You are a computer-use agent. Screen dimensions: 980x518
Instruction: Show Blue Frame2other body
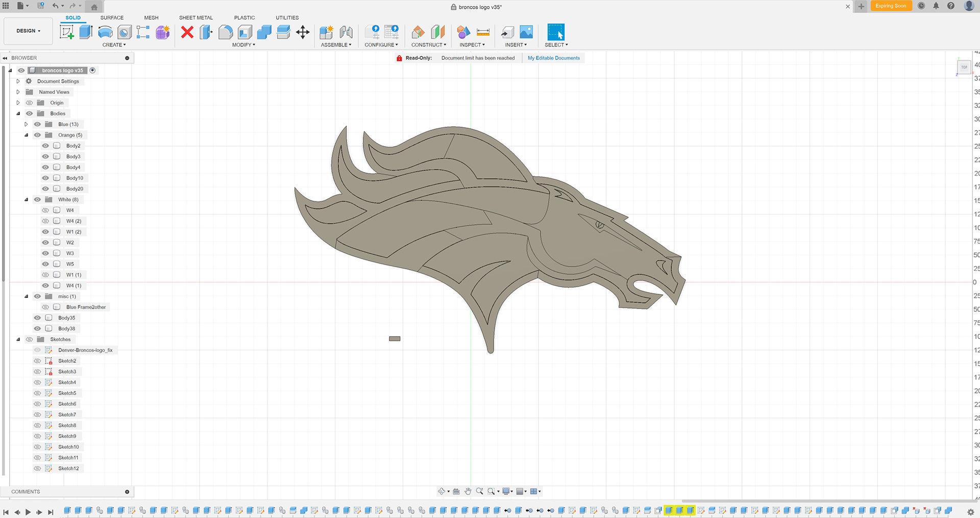(45, 307)
